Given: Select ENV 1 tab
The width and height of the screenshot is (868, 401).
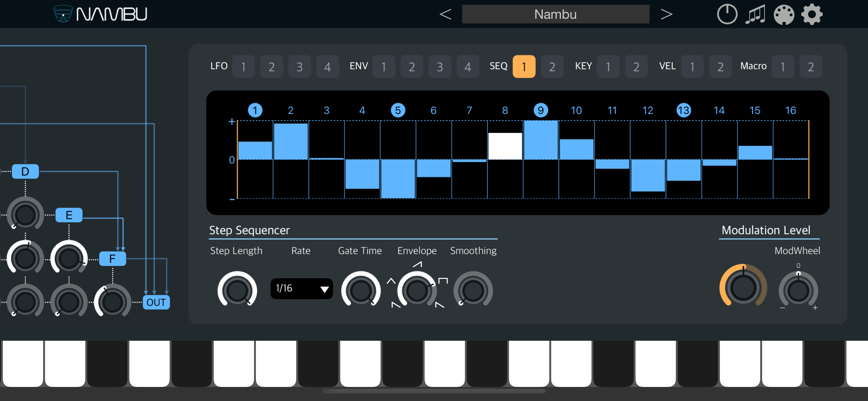Looking at the screenshot, I should pyautogui.click(x=383, y=67).
